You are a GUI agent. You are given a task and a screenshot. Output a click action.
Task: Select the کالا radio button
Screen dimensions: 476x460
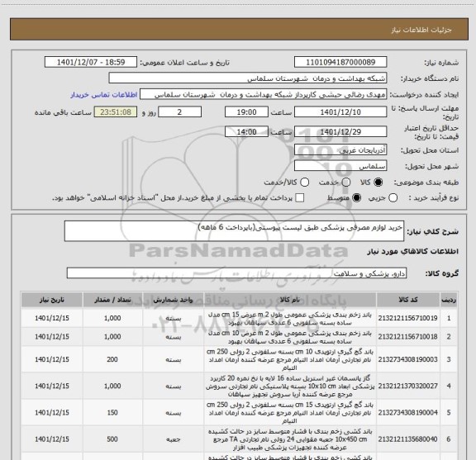[378, 183]
